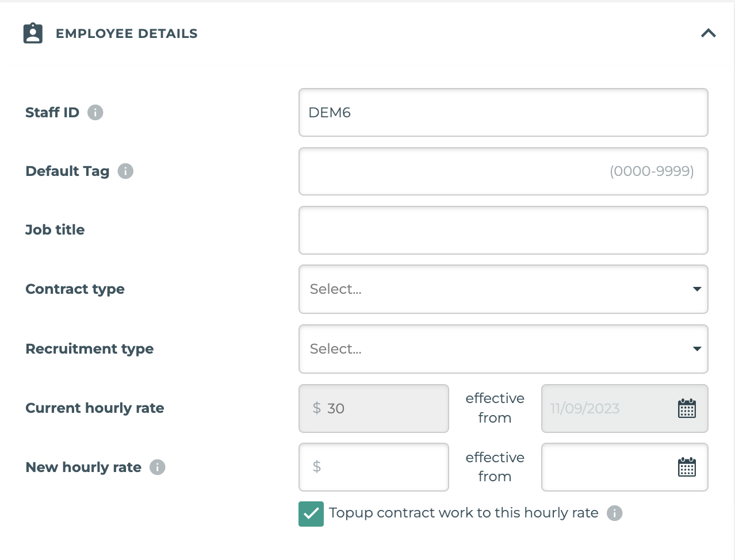Click the employee badge icon in header
The height and width of the screenshot is (560, 735).
coord(33,33)
